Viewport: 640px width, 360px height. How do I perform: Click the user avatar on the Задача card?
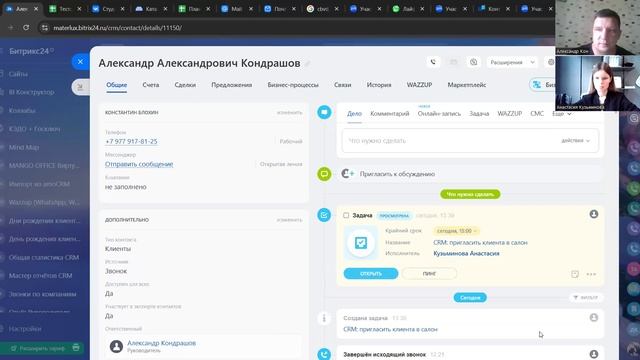tap(593, 214)
